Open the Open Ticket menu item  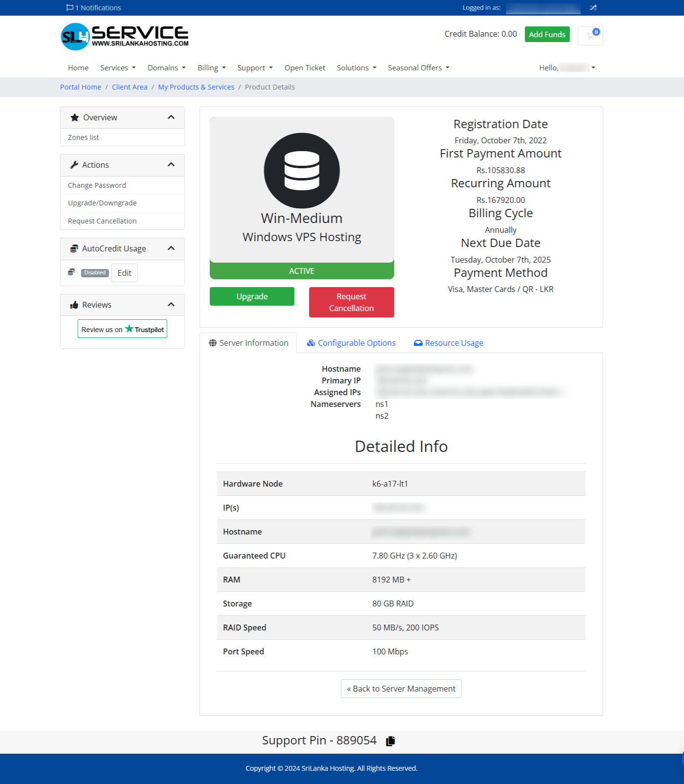[305, 68]
